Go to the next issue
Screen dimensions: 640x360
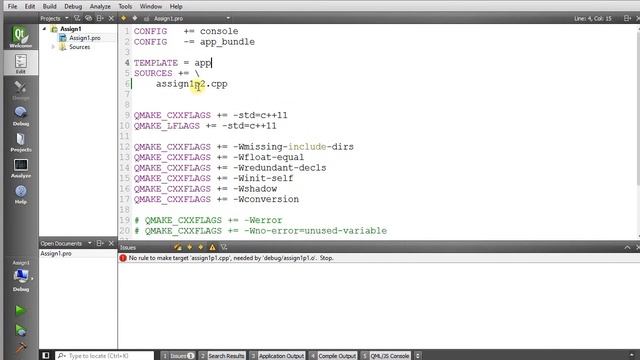[201, 247]
